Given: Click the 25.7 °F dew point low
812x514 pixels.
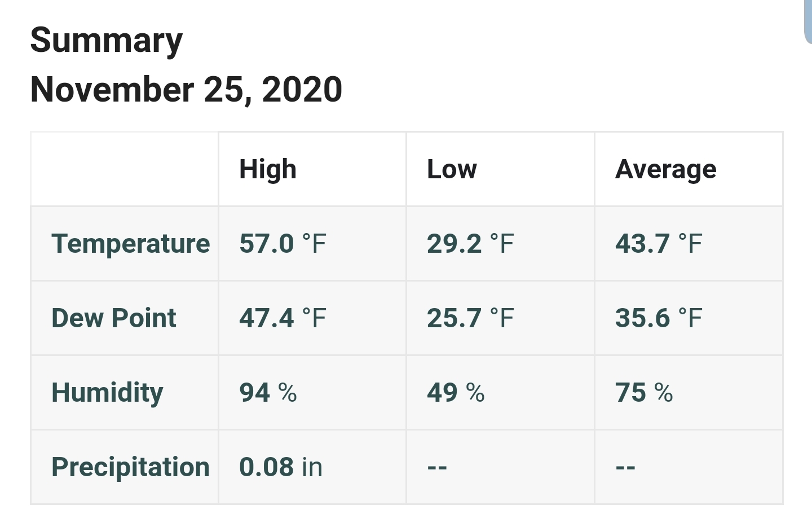Looking at the screenshot, I should point(470,318).
